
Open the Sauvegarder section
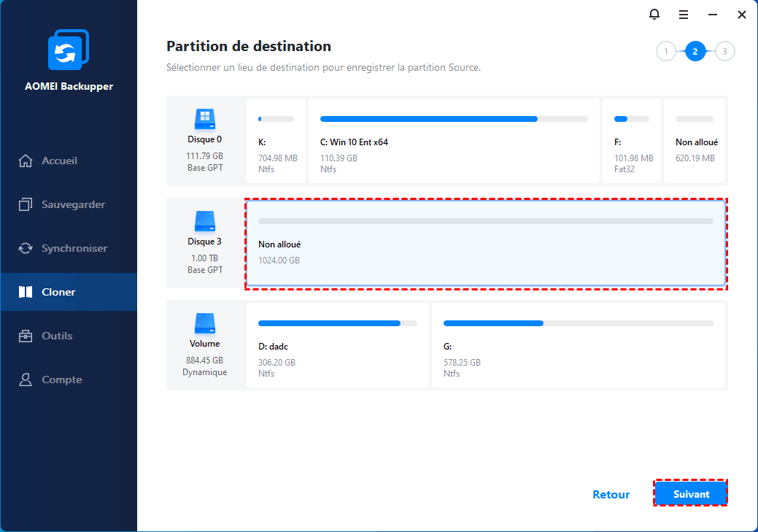69,204
